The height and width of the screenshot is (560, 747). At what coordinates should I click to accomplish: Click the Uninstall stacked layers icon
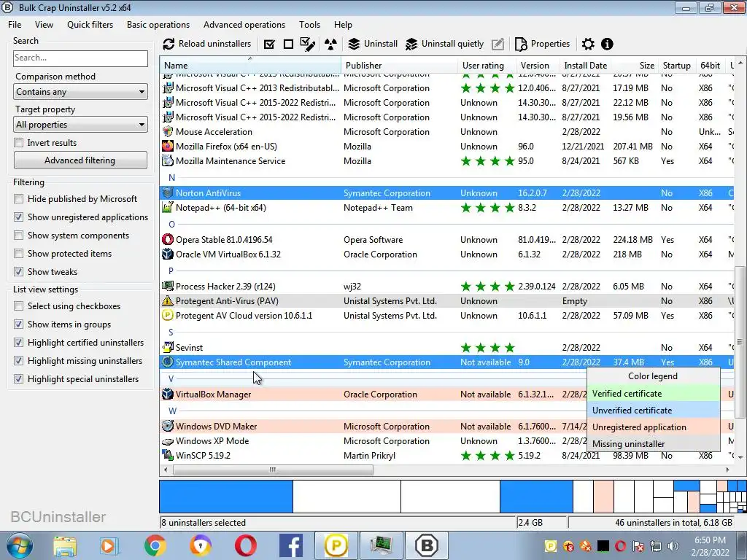[354, 44]
